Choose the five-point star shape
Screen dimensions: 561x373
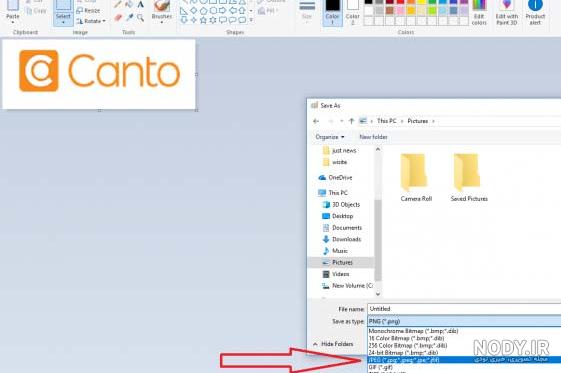(203, 20)
